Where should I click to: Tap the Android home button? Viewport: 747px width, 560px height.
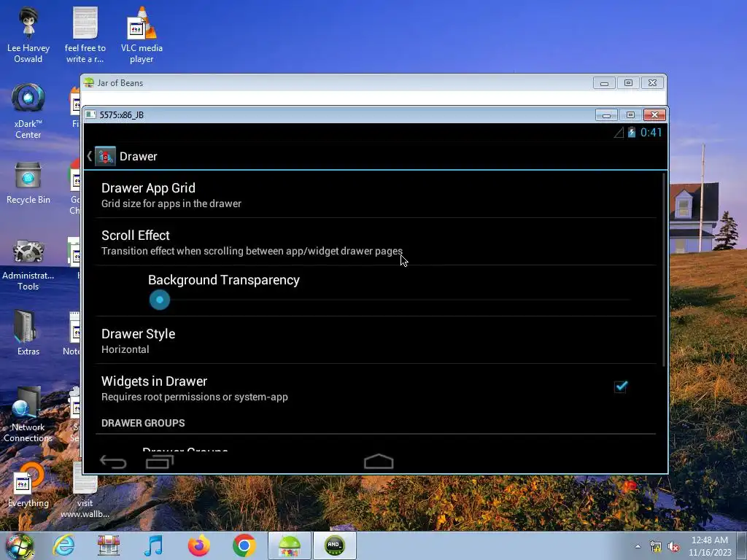pyautogui.click(x=379, y=462)
